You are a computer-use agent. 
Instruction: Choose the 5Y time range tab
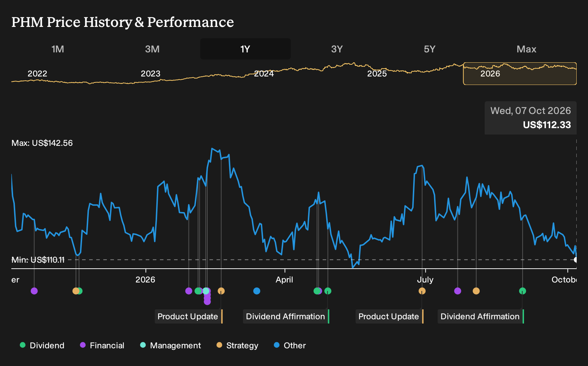pyautogui.click(x=430, y=49)
